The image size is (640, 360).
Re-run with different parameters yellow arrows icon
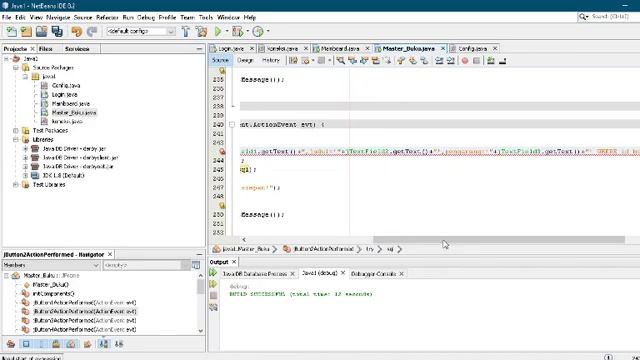pos(213,284)
